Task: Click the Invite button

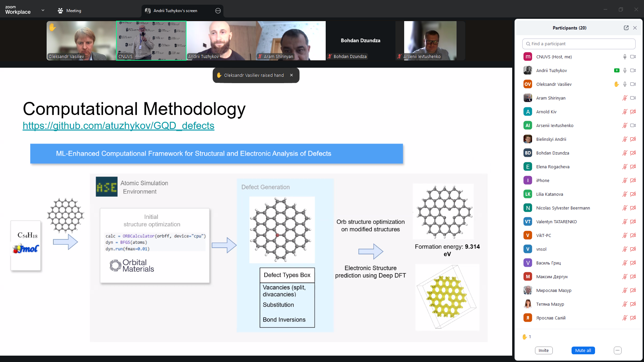Action: click(543, 350)
